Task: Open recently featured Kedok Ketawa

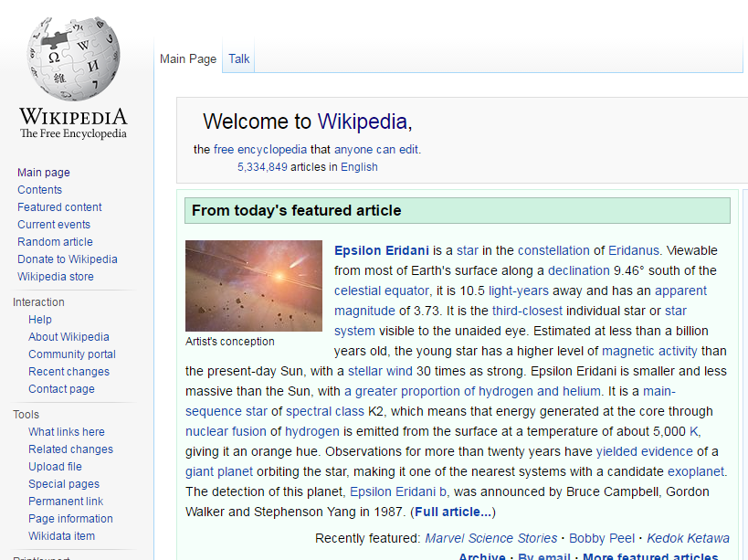Action: click(x=688, y=538)
